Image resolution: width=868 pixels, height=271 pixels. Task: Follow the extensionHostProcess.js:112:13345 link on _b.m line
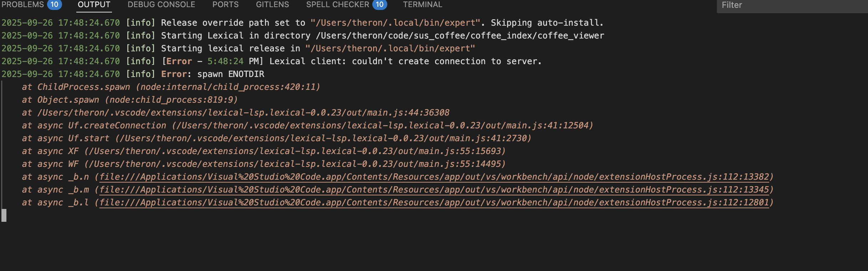pos(434,190)
